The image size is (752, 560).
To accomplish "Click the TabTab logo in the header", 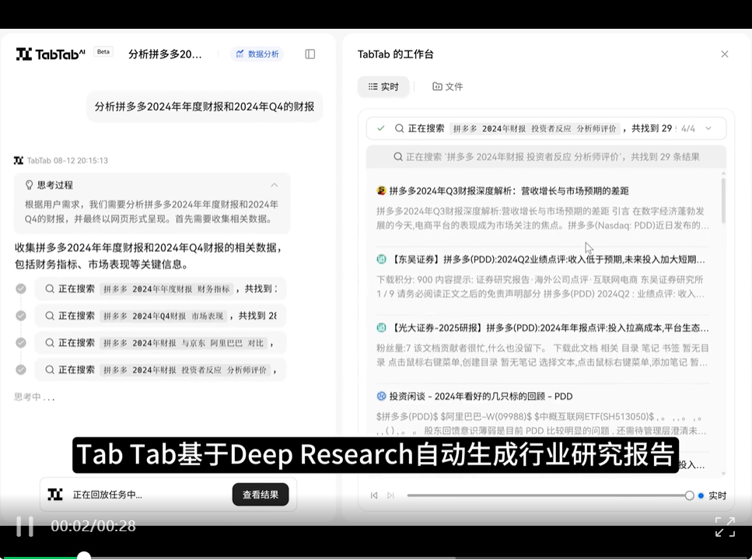I will pos(51,54).
